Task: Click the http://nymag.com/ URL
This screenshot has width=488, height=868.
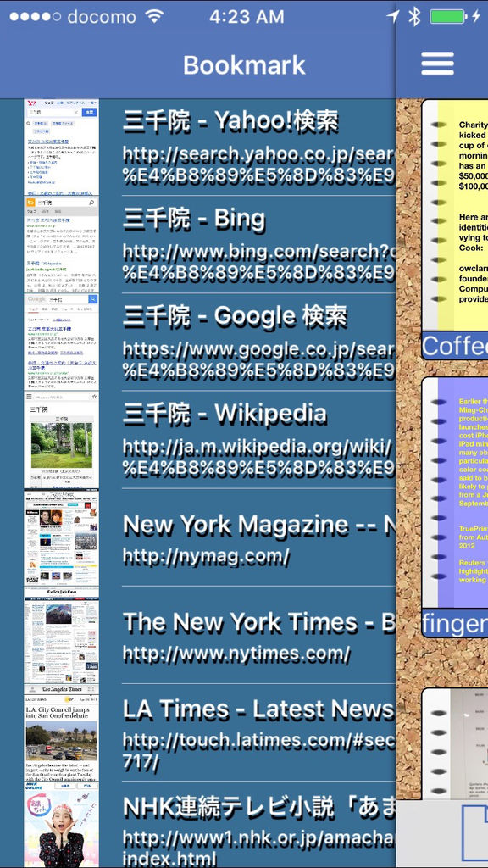Action: (x=206, y=556)
